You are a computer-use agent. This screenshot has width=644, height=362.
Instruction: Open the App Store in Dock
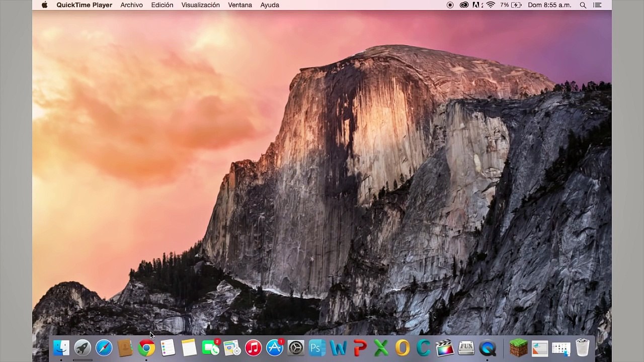coord(275,348)
